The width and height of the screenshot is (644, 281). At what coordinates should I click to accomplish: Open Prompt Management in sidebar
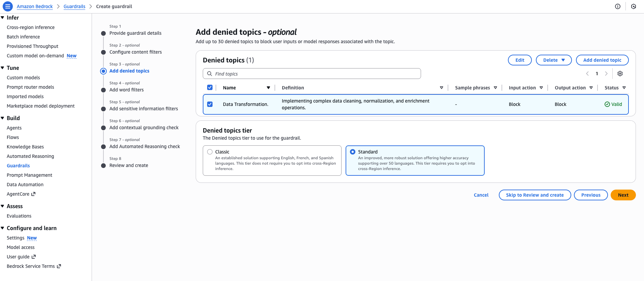coord(29,175)
